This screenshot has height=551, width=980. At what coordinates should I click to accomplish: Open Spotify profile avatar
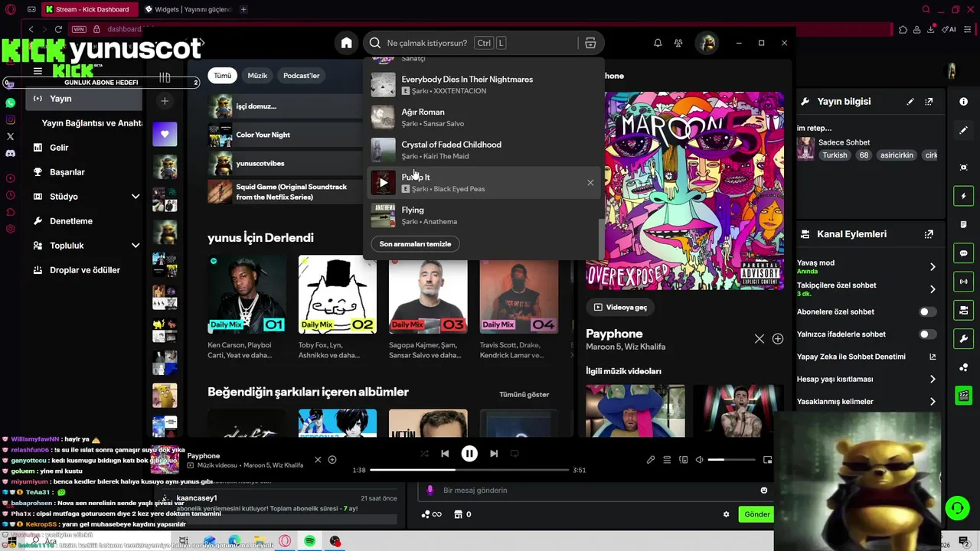(x=706, y=43)
